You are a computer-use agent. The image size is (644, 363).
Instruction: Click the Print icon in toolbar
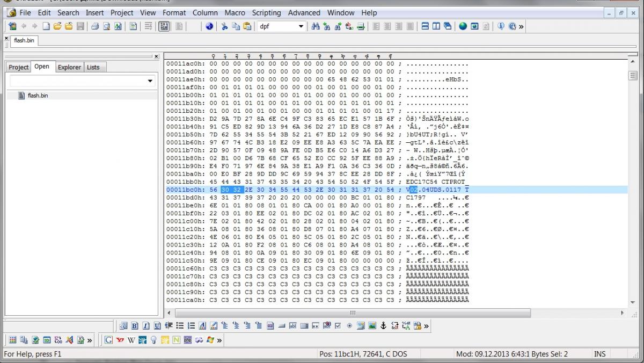pyautogui.click(x=95, y=26)
